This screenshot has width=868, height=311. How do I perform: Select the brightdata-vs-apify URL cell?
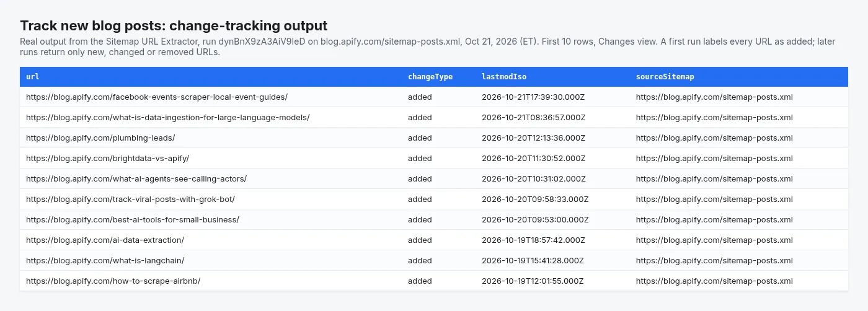point(108,159)
